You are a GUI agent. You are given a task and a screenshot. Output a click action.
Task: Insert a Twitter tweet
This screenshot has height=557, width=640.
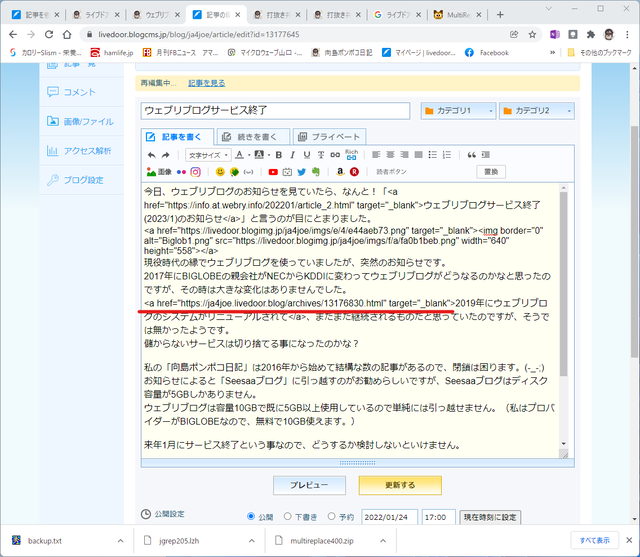(301, 172)
